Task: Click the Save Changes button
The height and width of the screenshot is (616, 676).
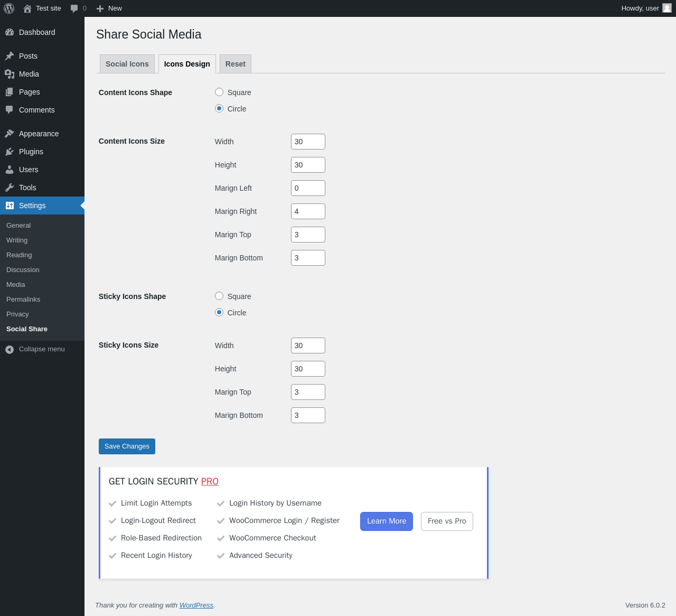Action: point(127,446)
